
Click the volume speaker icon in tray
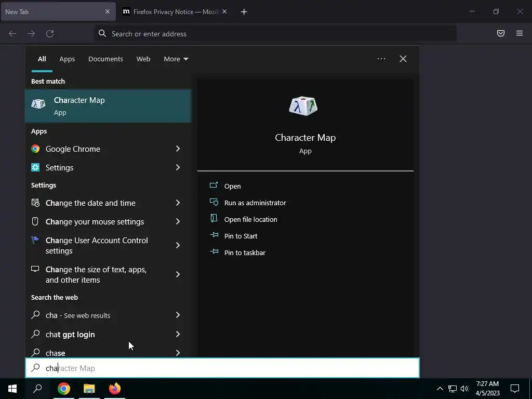[x=464, y=389]
